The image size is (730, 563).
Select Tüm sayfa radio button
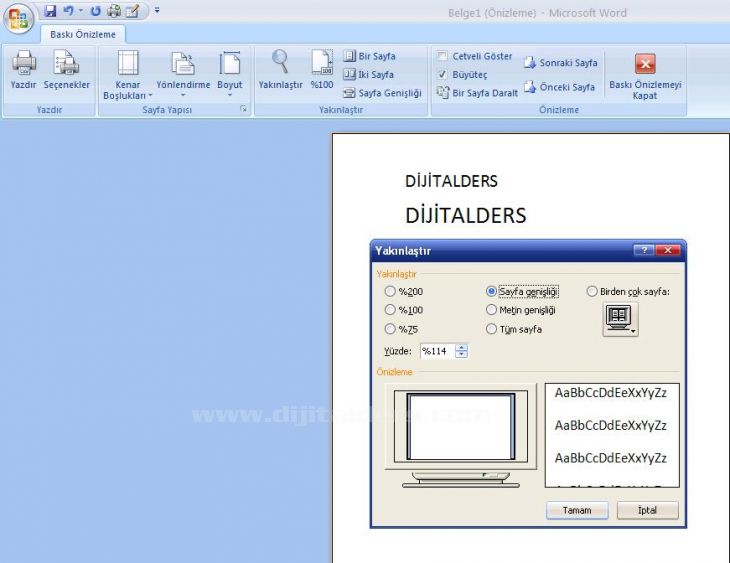[491, 329]
